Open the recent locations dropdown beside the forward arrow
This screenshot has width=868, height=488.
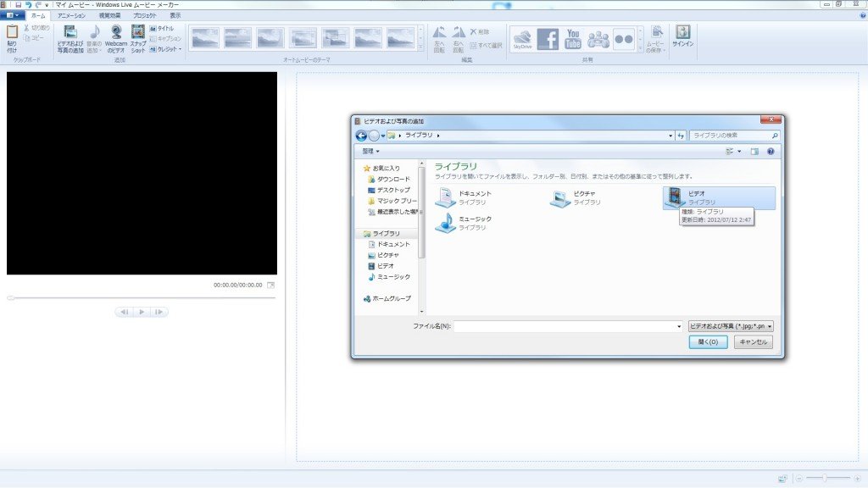pos(383,136)
